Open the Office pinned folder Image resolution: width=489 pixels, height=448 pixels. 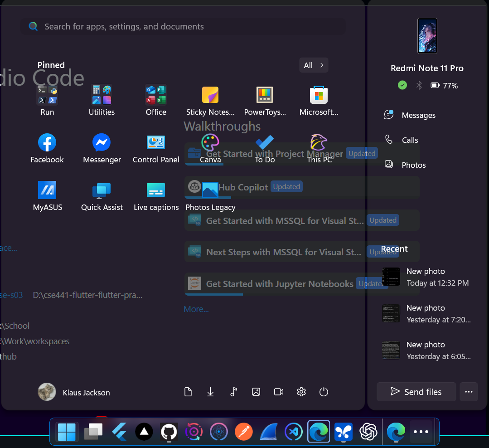coord(156,101)
